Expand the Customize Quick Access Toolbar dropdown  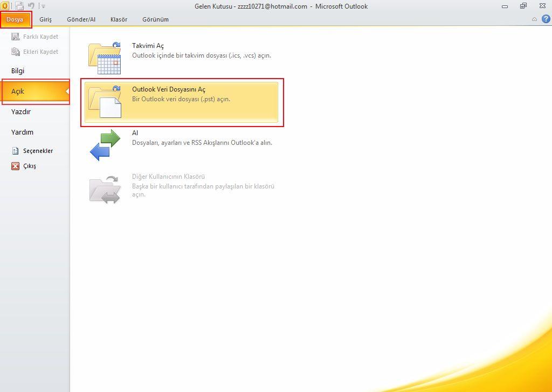click(x=43, y=6)
